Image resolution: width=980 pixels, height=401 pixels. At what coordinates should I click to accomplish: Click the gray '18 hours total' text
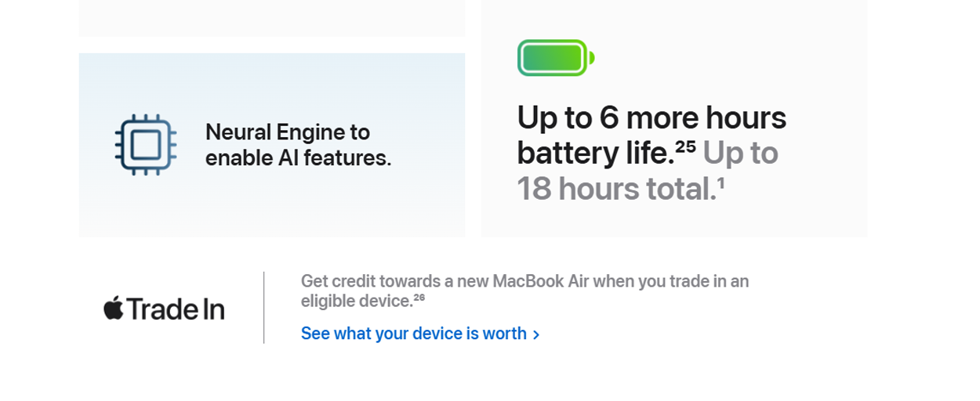[x=616, y=189]
